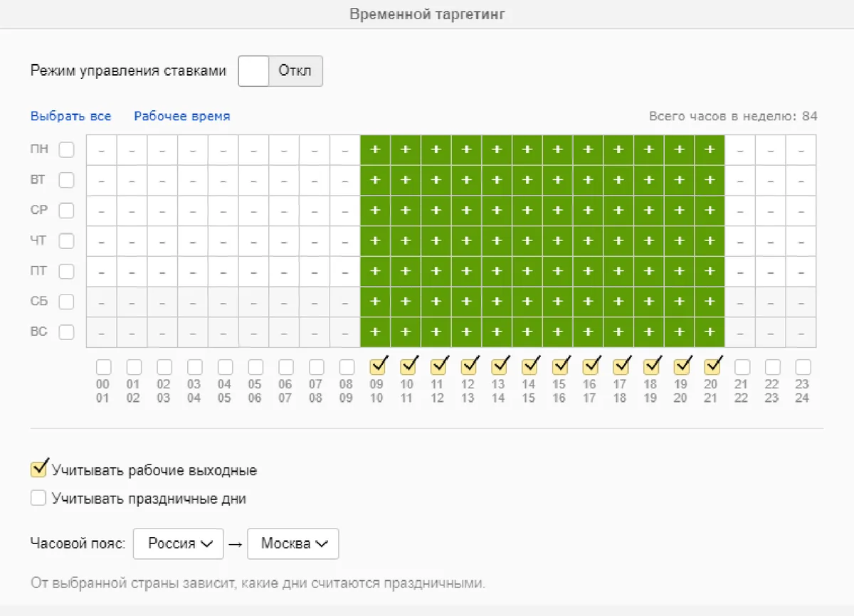Uncheck the 15–16 hour column checkbox
The width and height of the screenshot is (854, 616).
pyautogui.click(x=559, y=367)
